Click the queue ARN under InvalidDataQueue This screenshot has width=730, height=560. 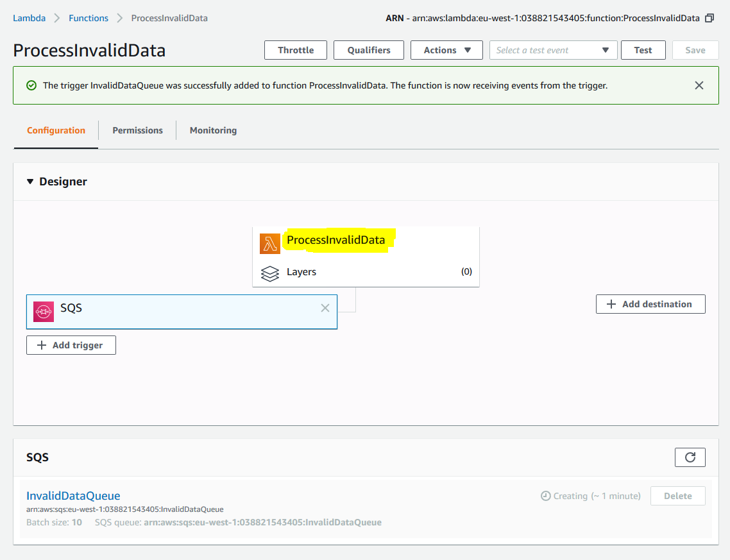click(125, 509)
